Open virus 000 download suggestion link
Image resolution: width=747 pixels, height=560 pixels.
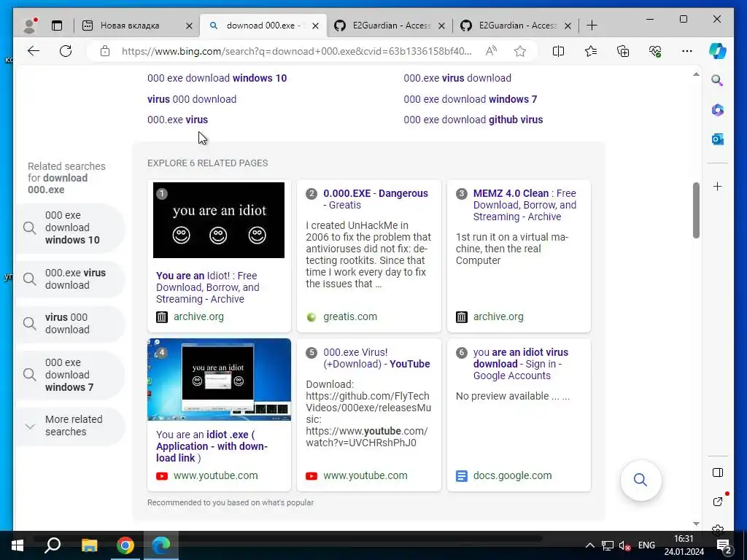point(192,99)
